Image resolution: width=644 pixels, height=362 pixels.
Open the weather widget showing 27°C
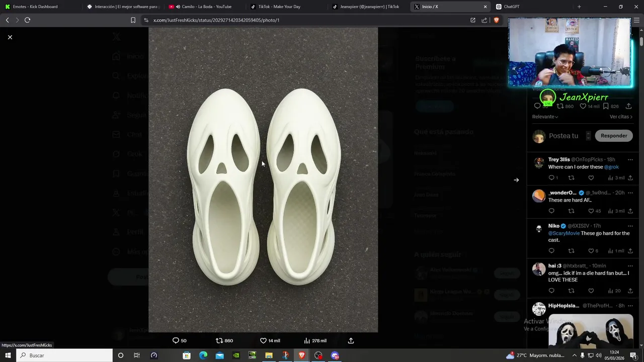point(535,355)
